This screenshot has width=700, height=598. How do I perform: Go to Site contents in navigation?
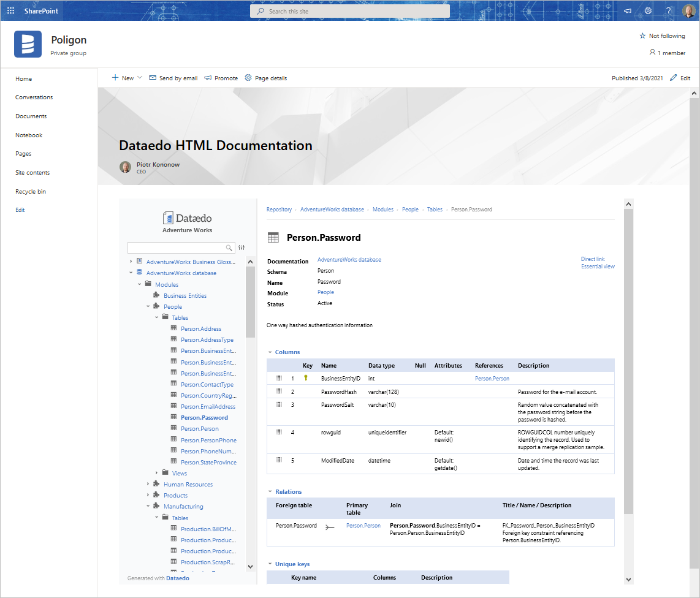coord(32,173)
